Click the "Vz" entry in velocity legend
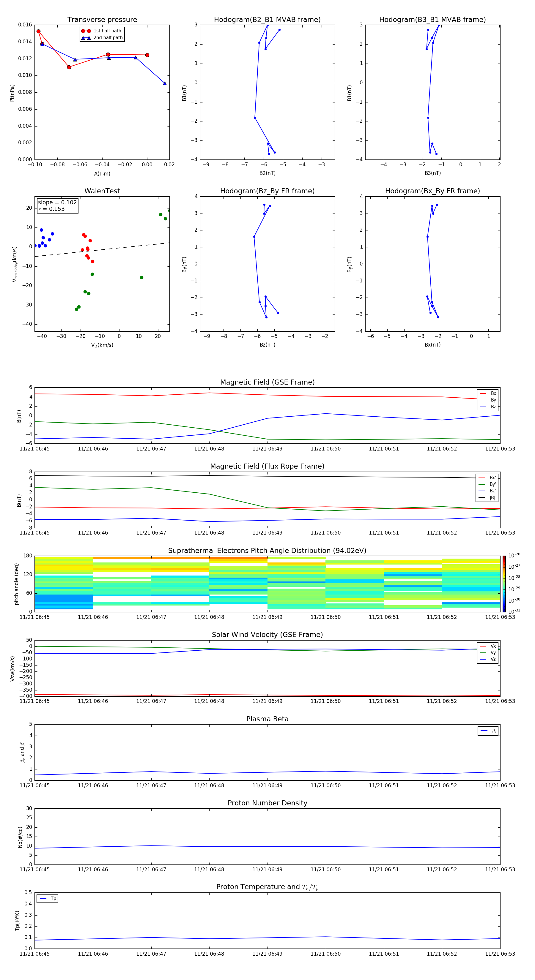This screenshot has width=535, height=980. tap(488, 659)
